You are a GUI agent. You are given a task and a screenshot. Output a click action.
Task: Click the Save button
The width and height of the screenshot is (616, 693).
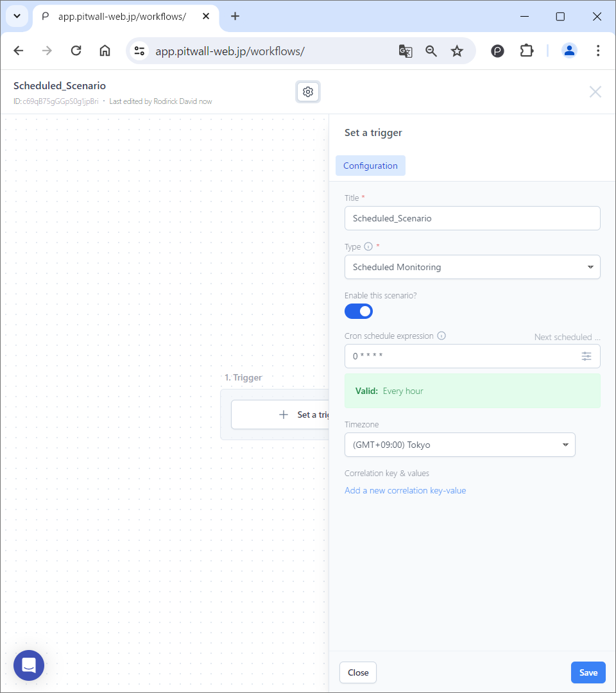588,672
